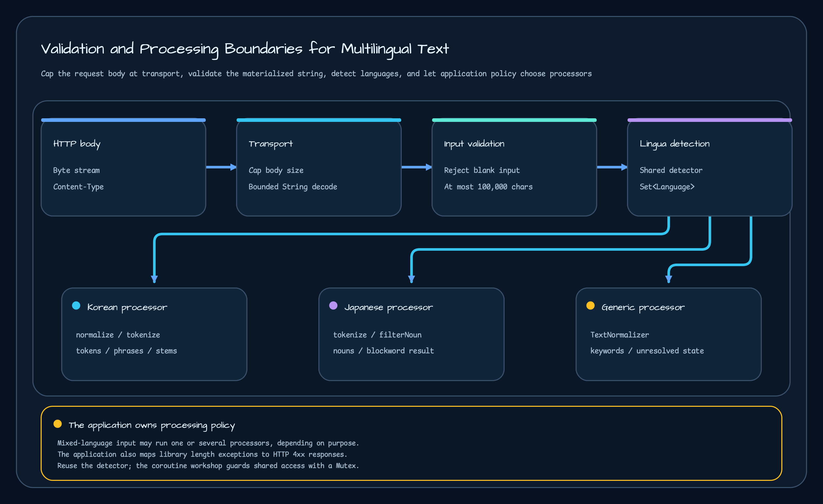
Task: Click 'At most 100,000 chars' text
Action: (x=488, y=187)
